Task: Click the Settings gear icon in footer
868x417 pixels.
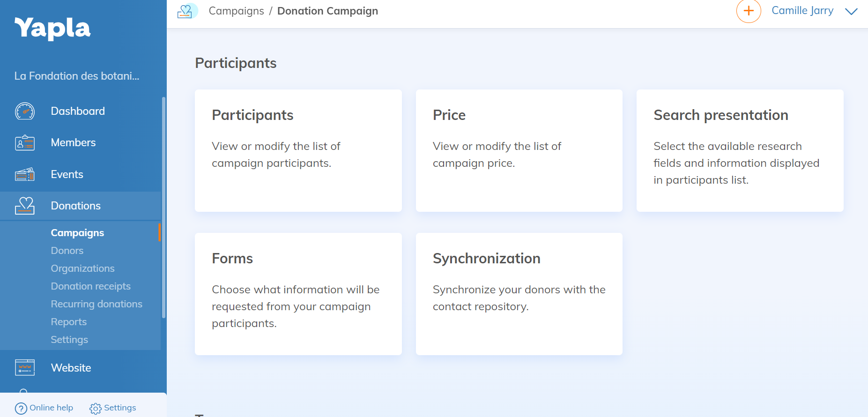Action: pos(96,409)
